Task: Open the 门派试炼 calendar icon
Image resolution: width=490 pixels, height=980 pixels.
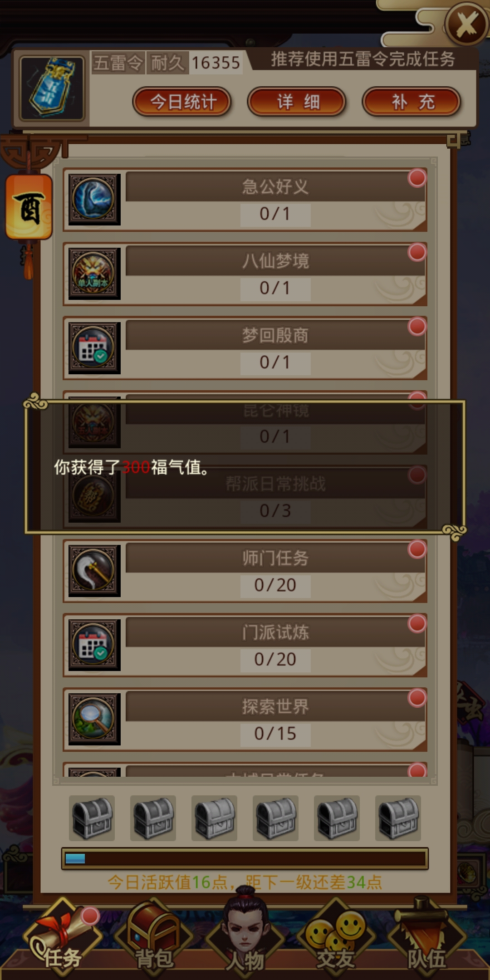Action: [94, 645]
